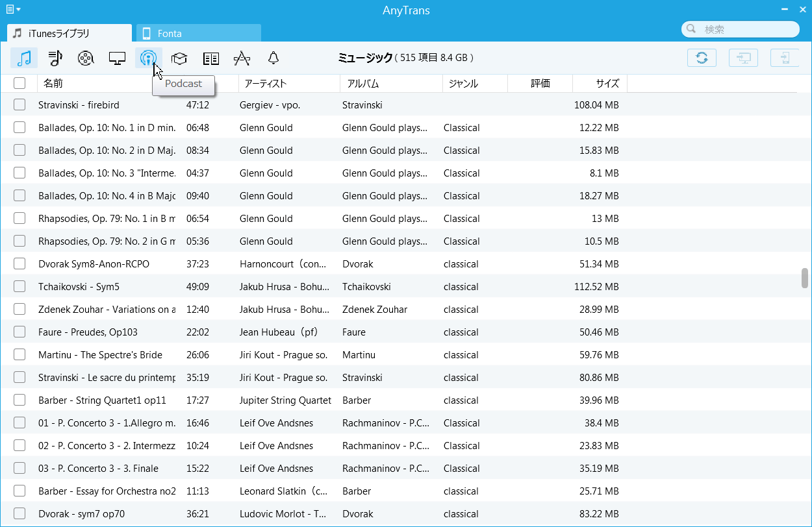This screenshot has height=527, width=812.
Task: Click the vertical scrollbar thumb
Action: [x=805, y=278]
